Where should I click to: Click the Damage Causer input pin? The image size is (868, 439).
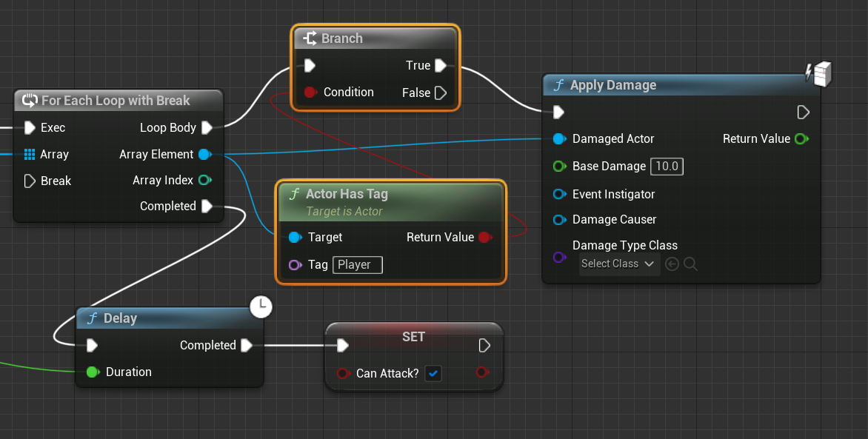[560, 220]
